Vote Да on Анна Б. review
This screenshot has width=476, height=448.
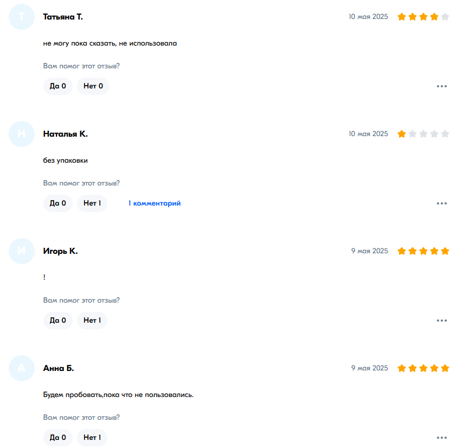click(57, 438)
